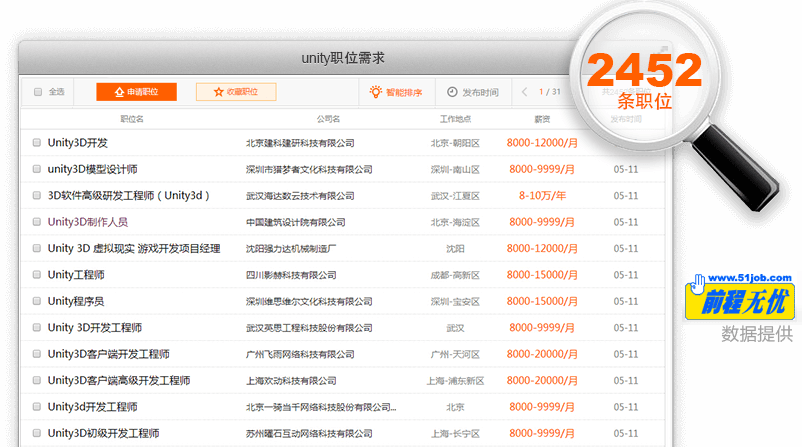Image resolution: width=802 pixels, height=447 pixels.
Task: Check the box for Unity3D客户端高级开发工程师 row
Action: click(x=37, y=381)
